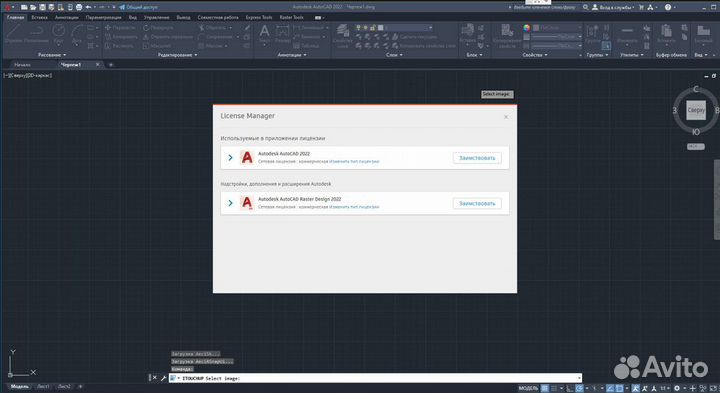Image resolution: width=720 pixels, height=393 pixels.
Task: Expand the AutoCAD Raster Design 2022 license details
Action: [231, 203]
